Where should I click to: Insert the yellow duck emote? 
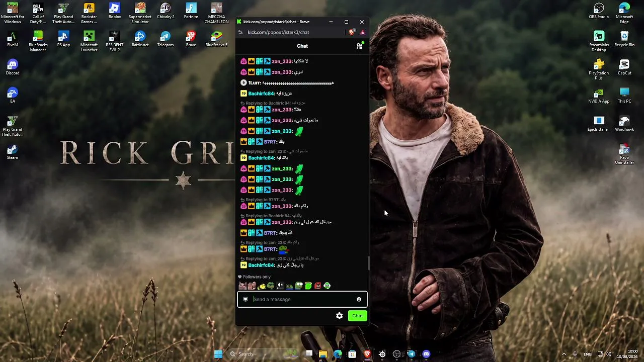(x=262, y=286)
